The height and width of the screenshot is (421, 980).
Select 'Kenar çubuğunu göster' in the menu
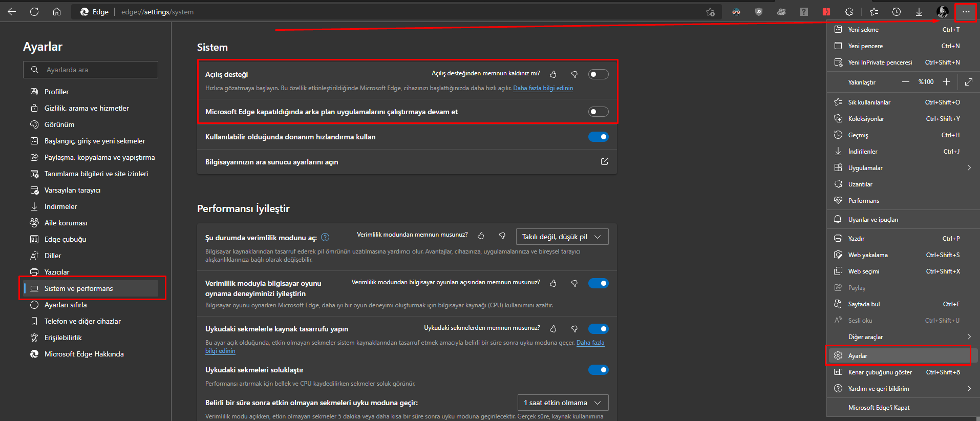pyautogui.click(x=903, y=372)
